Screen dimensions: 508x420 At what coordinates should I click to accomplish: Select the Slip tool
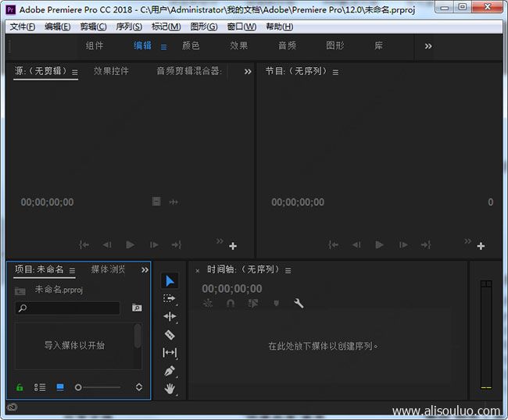(x=170, y=352)
